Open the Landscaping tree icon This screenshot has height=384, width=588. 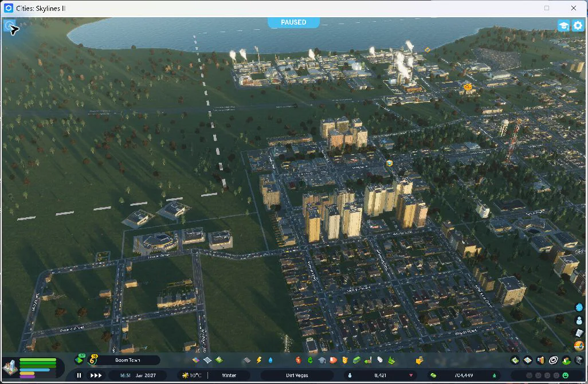(x=391, y=360)
